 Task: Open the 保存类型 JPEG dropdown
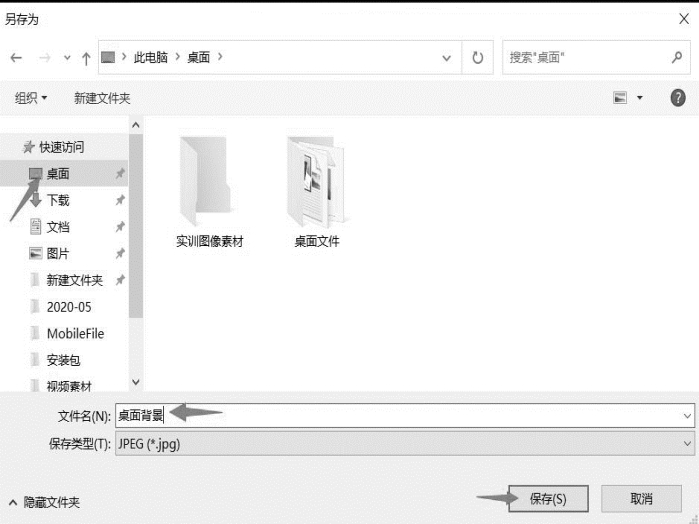click(405, 443)
